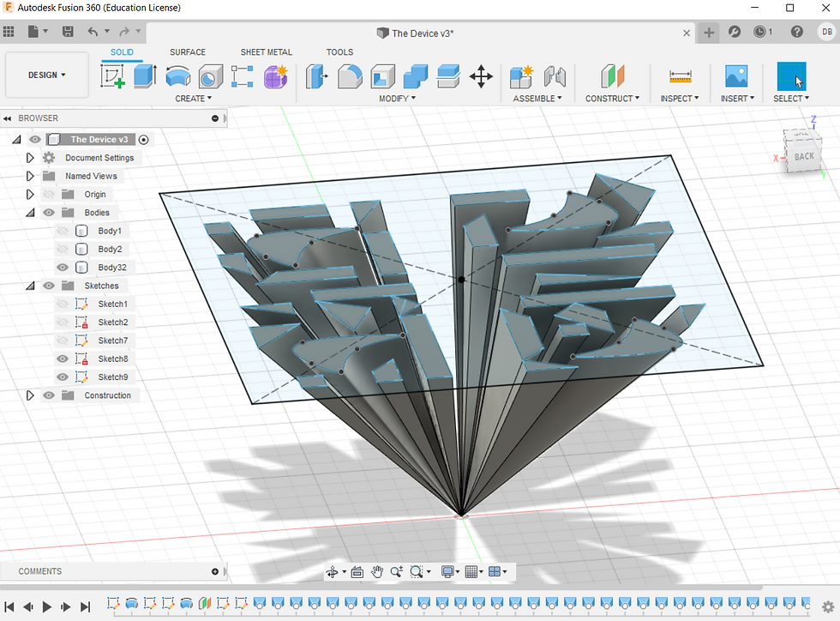Hide Sketch9 visibility
Viewport: 840px width, 621px height.
pos(63,377)
